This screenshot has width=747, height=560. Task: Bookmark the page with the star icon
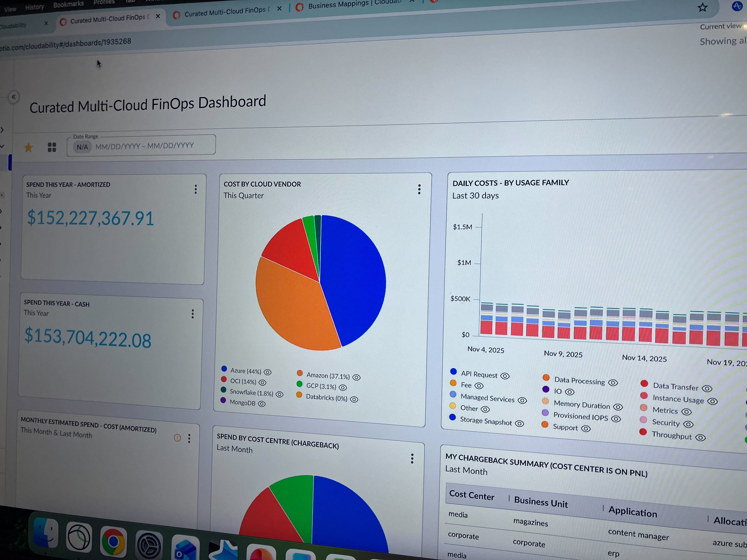coord(702,7)
